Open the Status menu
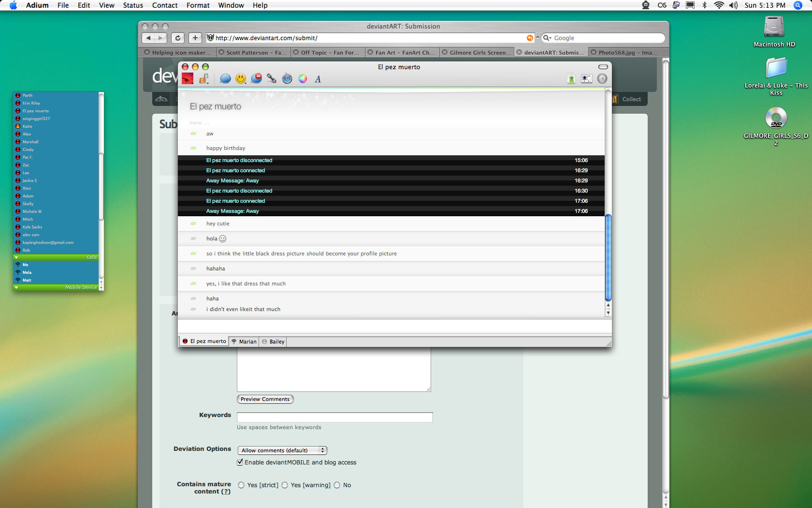Viewport: 812px width, 508px height. [133, 5]
